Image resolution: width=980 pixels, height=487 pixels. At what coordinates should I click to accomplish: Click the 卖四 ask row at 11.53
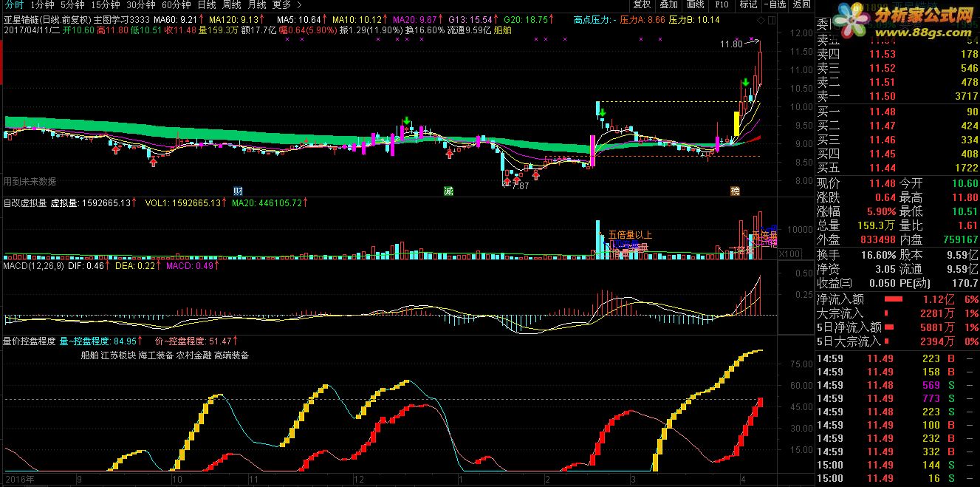pos(897,54)
